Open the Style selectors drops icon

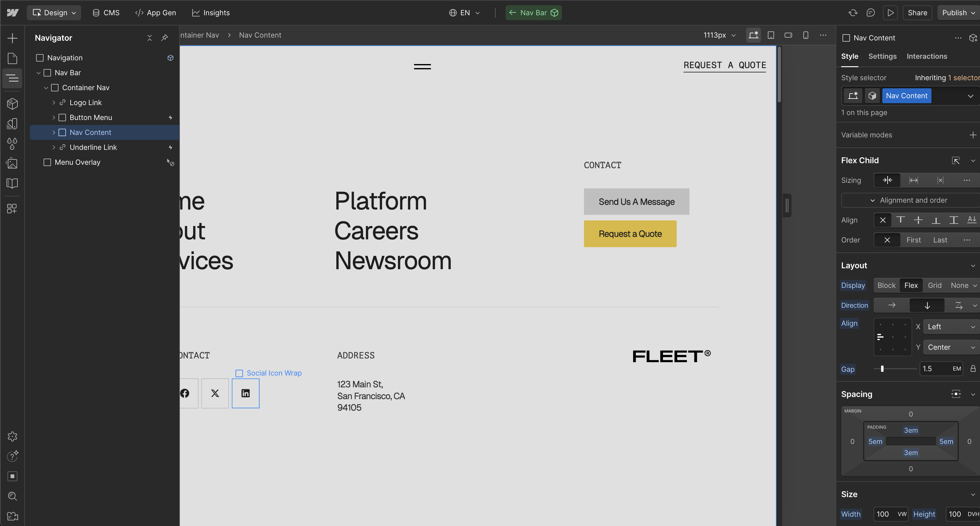pyautogui.click(x=12, y=144)
